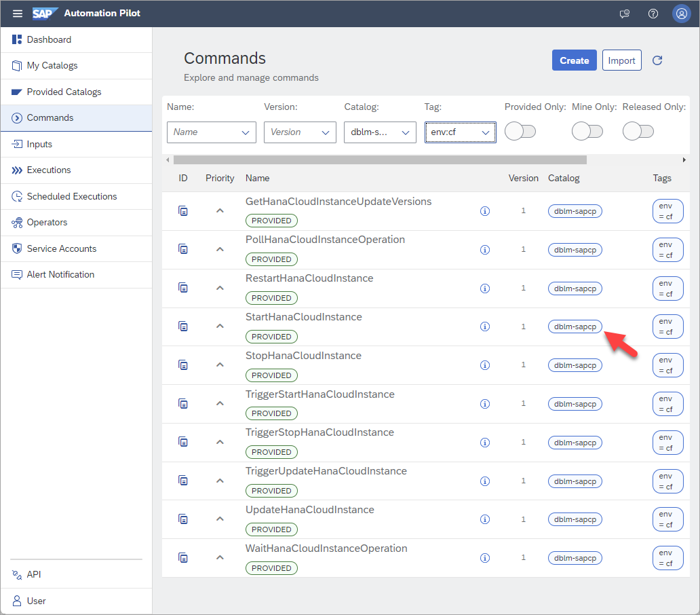Expand priority chevron for RestartHanaCloudInstance
Screen dimensions: 700x615
pyautogui.click(x=220, y=288)
